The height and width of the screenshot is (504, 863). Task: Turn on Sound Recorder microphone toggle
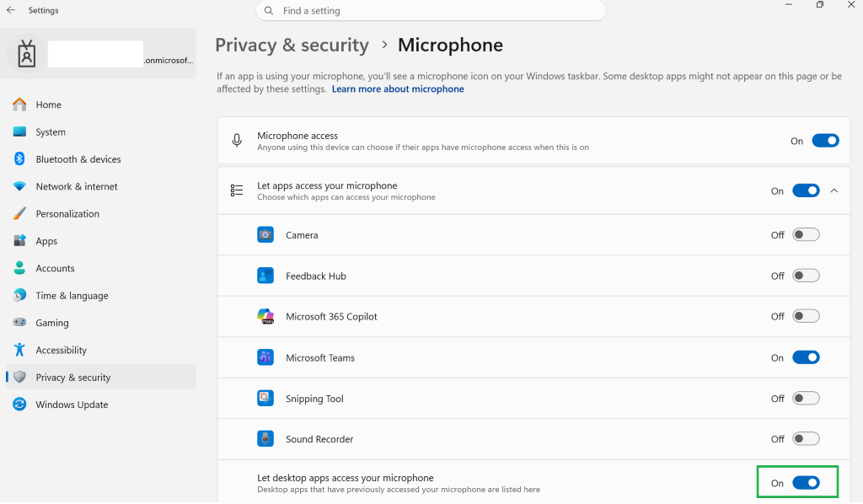(x=806, y=439)
